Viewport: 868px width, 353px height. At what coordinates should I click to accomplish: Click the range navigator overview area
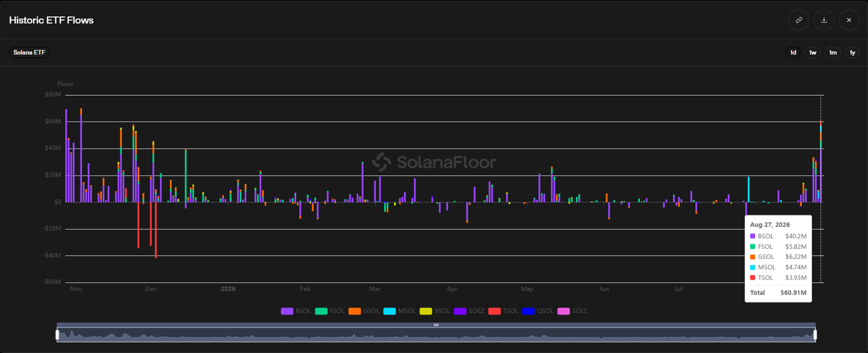[436, 334]
